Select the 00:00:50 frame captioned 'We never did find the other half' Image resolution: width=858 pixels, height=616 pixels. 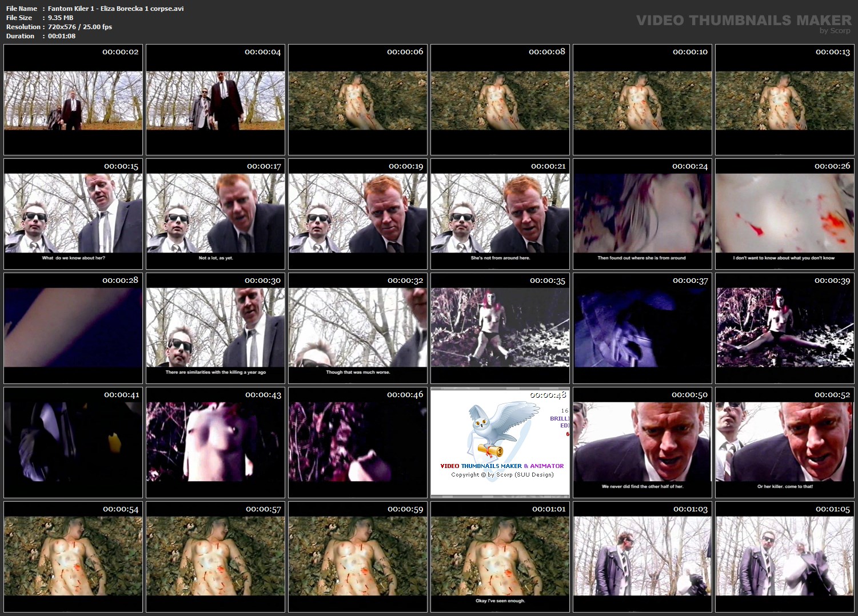(642, 443)
